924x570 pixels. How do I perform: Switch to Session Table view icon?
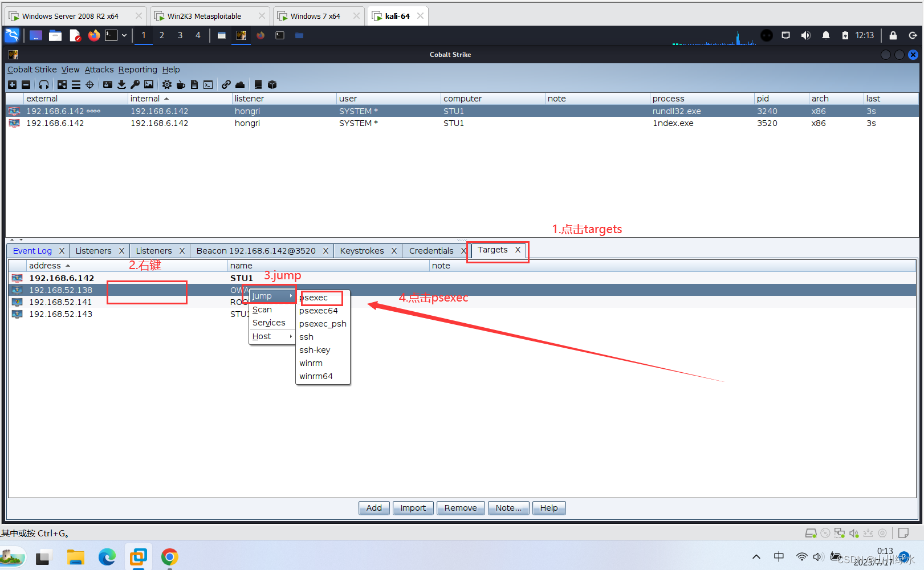(76, 84)
